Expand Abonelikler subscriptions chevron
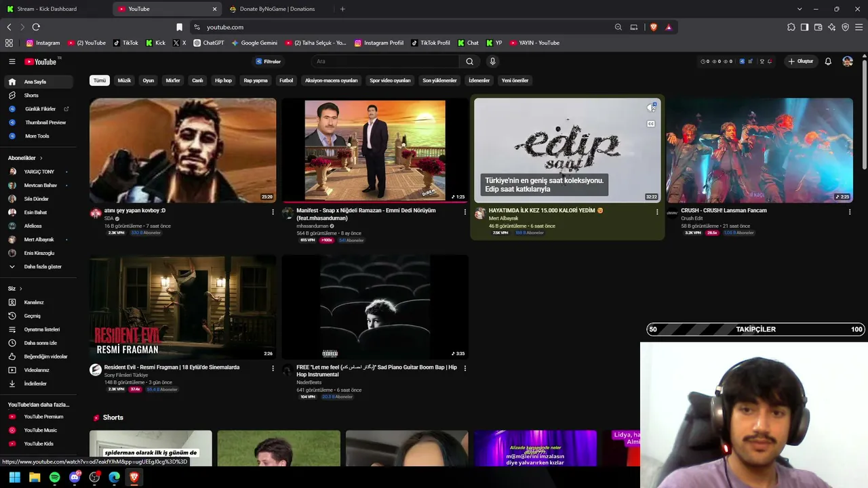 pos(41,158)
